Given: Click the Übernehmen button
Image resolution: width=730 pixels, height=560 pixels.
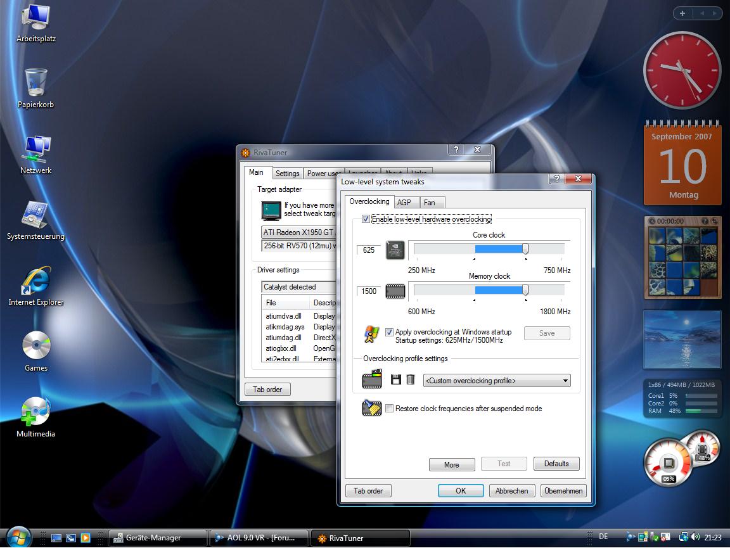Looking at the screenshot, I should 563,491.
